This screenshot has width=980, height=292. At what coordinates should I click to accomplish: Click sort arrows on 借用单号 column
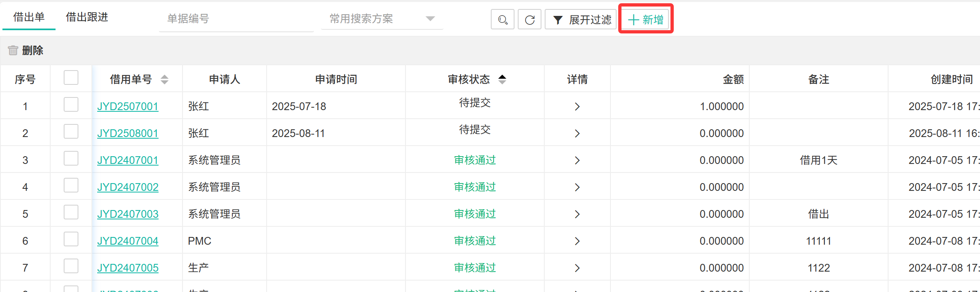165,79
